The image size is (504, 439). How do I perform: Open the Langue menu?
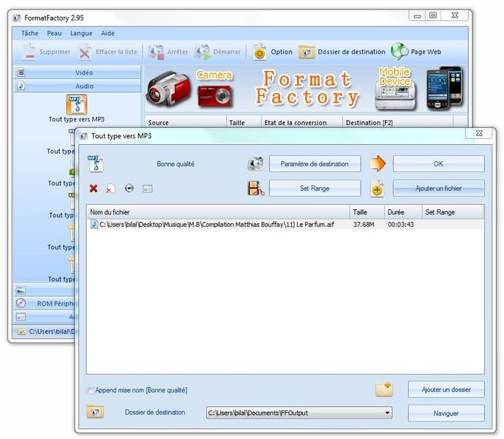click(x=81, y=33)
